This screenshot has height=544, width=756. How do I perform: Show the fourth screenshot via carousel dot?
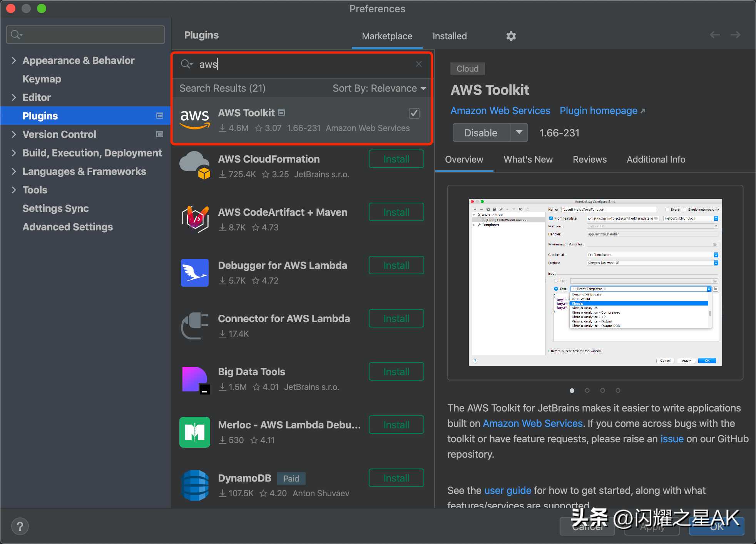(618, 390)
